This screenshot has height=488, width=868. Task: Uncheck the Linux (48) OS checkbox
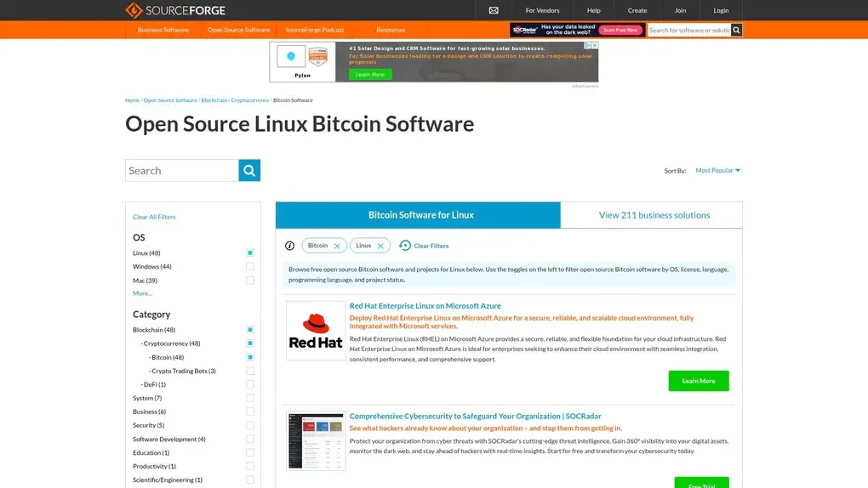tap(250, 253)
